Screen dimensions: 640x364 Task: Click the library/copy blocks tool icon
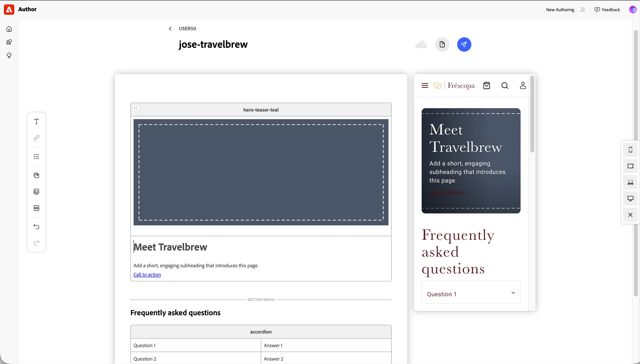pos(37,175)
